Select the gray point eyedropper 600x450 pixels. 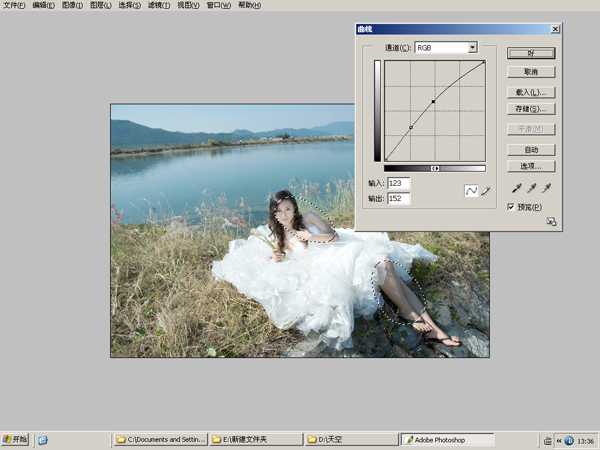(x=532, y=187)
